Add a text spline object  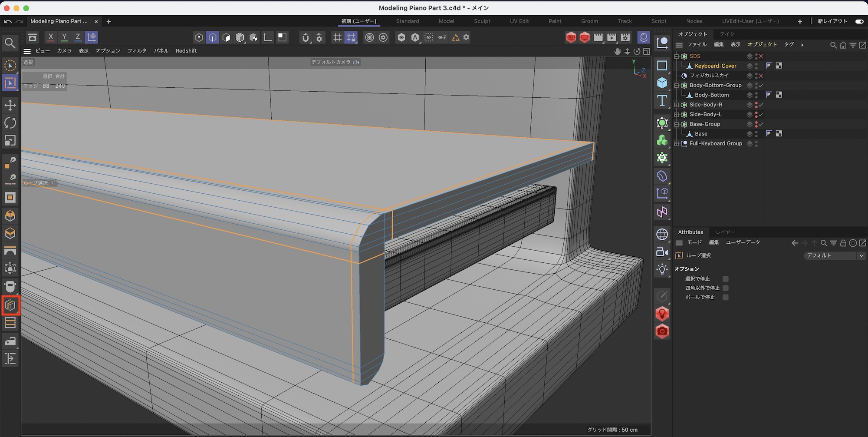click(x=662, y=101)
